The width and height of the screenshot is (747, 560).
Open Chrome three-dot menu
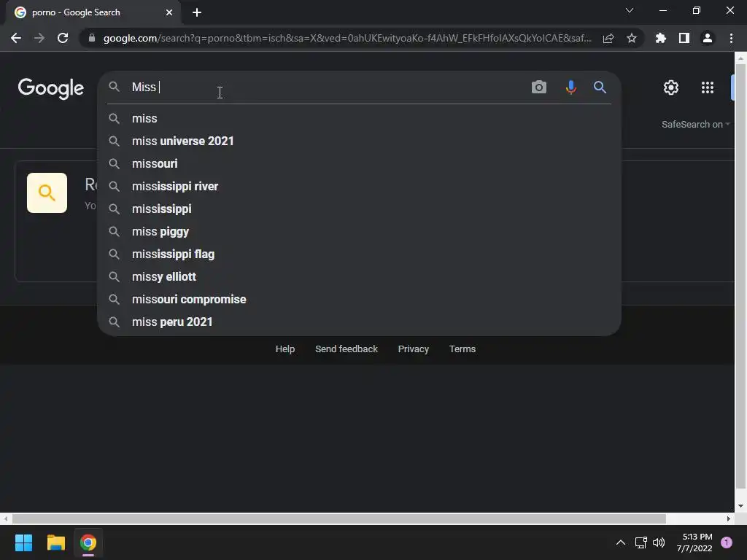pyautogui.click(x=731, y=38)
